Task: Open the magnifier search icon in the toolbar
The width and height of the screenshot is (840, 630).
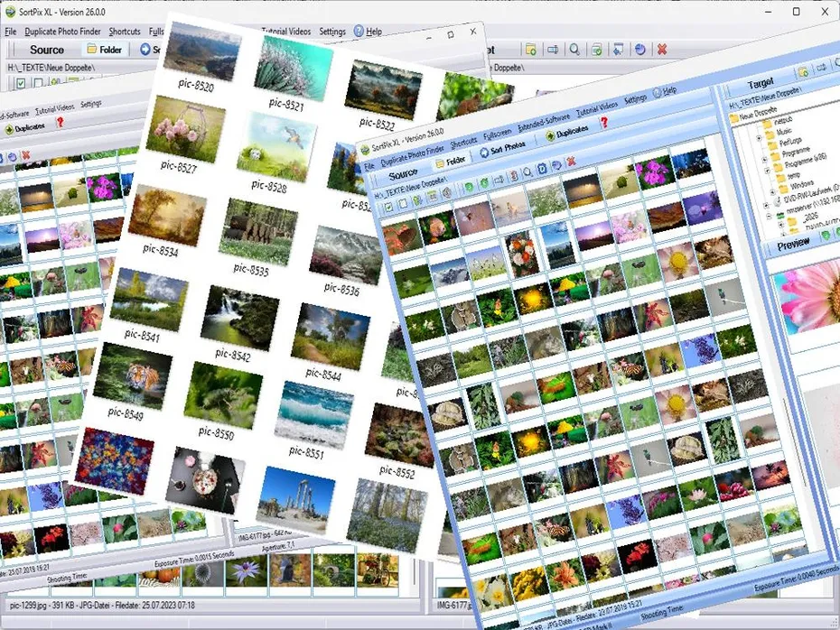Action: click(x=527, y=171)
